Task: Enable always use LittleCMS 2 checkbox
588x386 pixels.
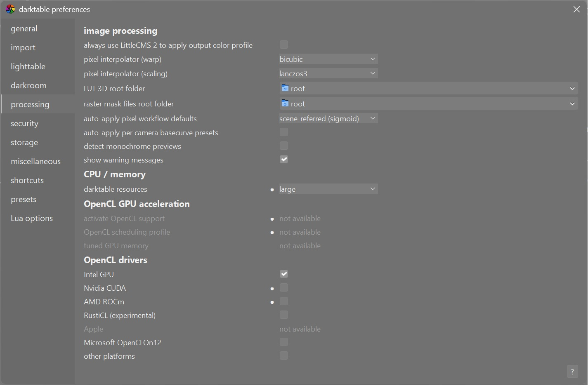Action: tap(284, 45)
